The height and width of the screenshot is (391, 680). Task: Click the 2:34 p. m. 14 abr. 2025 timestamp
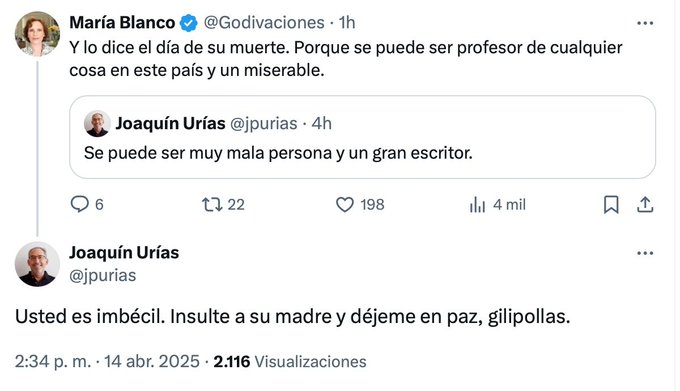click(x=107, y=362)
